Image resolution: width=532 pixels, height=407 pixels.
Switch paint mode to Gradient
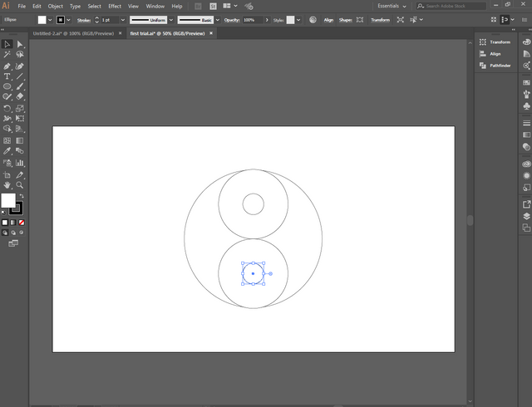click(12, 223)
